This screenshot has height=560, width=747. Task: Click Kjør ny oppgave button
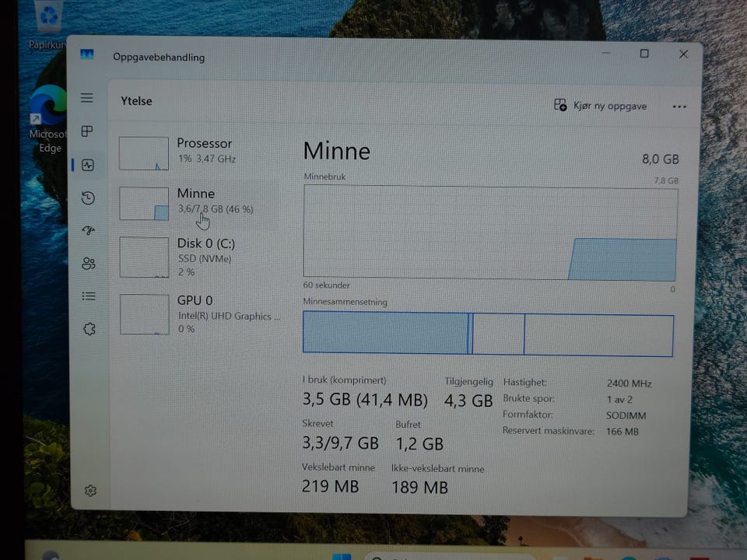[600, 105]
